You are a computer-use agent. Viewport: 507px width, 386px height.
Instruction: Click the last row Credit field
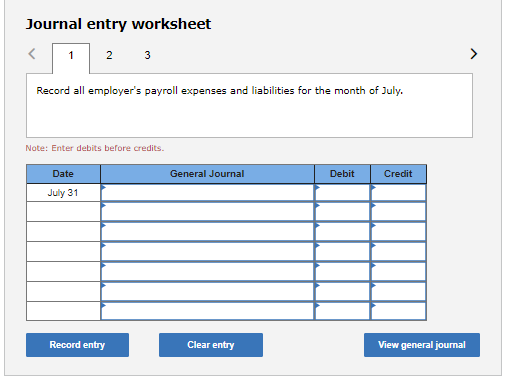tap(399, 311)
